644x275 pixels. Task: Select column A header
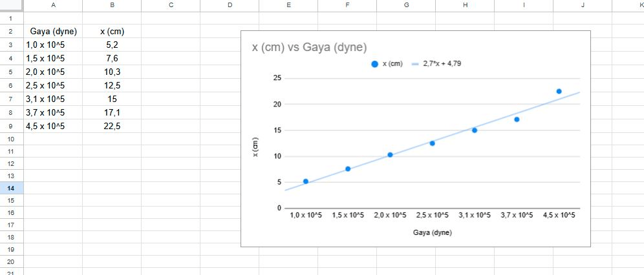53,5
